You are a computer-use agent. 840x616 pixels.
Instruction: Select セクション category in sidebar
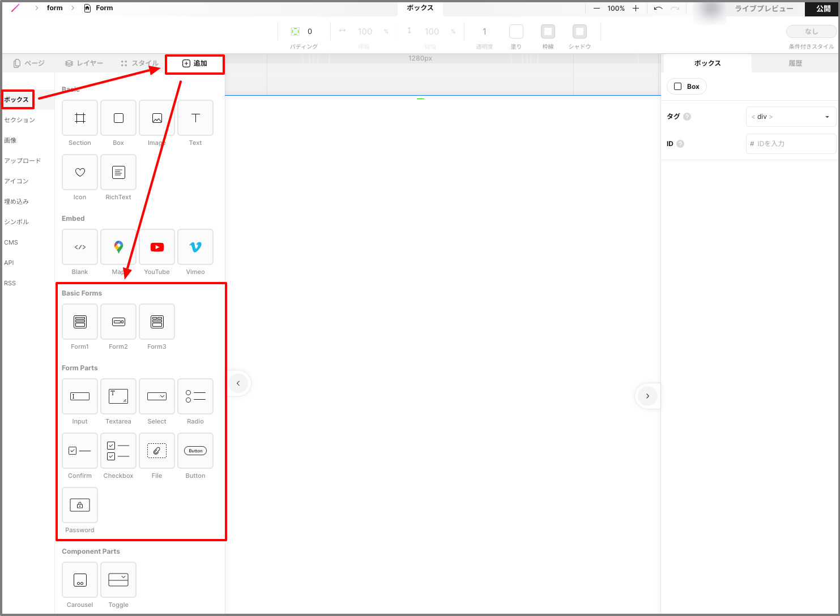coord(20,120)
